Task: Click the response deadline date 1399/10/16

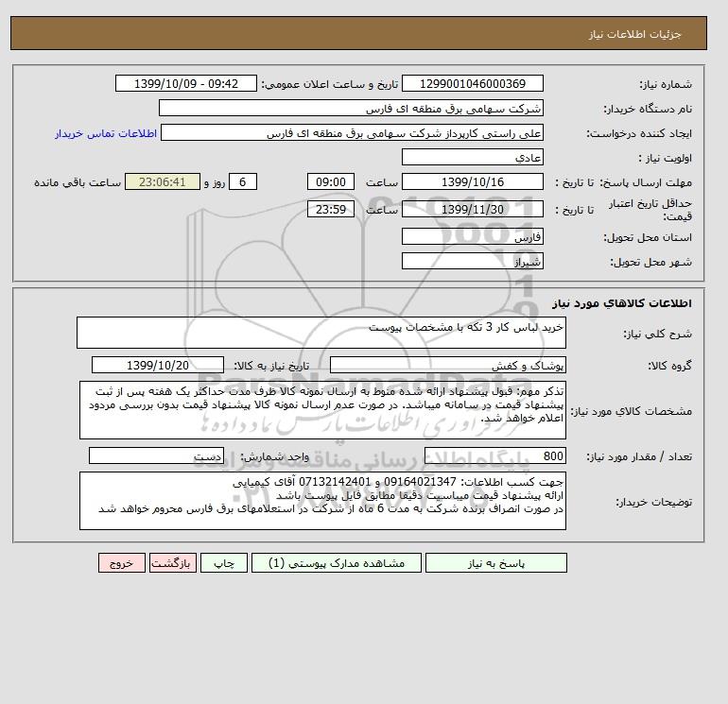Action: [472, 181]
